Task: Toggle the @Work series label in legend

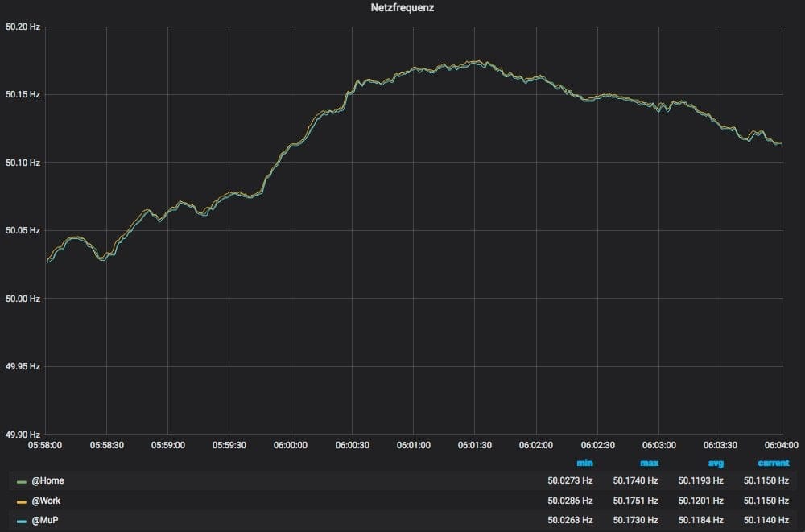Action: 46,501
